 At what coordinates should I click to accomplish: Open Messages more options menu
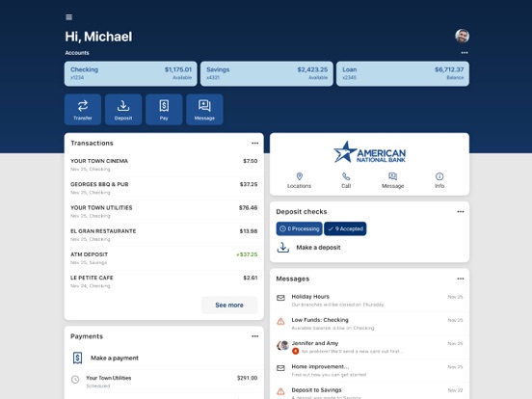[461, 279]
